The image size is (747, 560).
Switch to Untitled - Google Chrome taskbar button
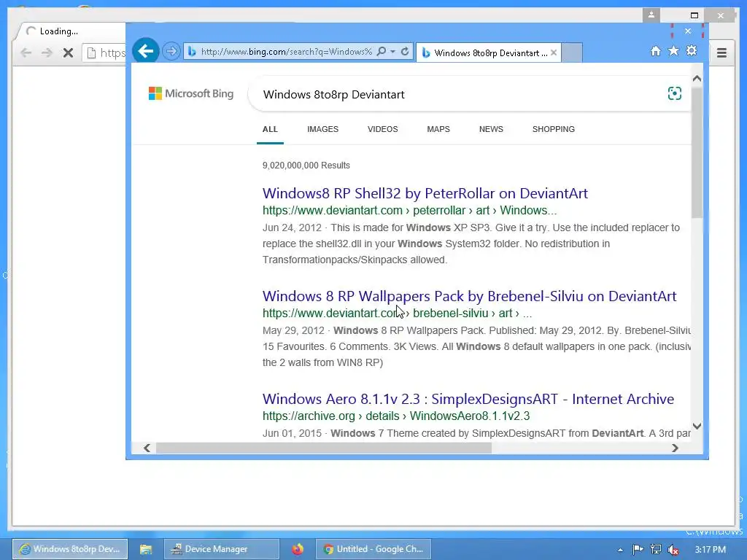coord(373,550)
